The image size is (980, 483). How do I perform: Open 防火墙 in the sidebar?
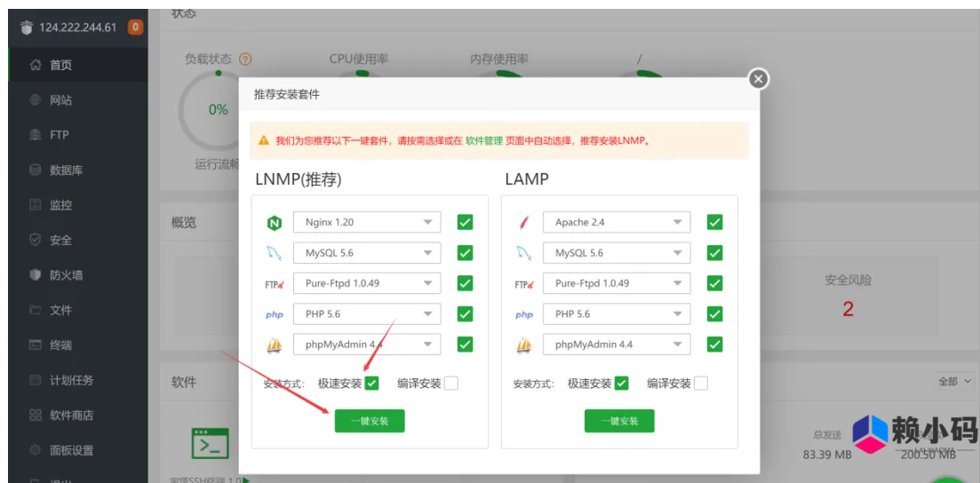[78, 275]
